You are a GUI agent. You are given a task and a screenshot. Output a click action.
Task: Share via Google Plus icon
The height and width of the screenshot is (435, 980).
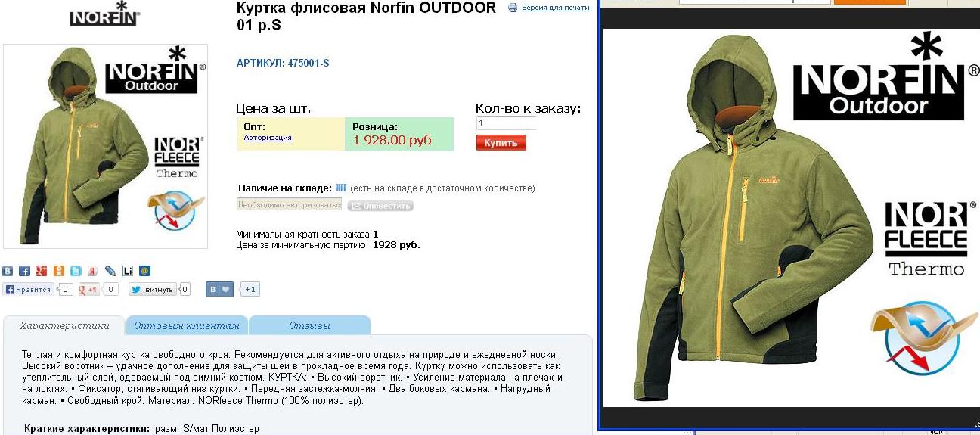(42, 271)
